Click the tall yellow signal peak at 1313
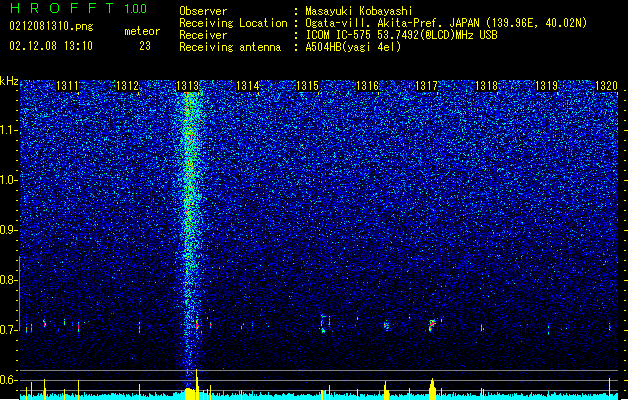Viewport: 629px width, 400px height. (197, 384)
